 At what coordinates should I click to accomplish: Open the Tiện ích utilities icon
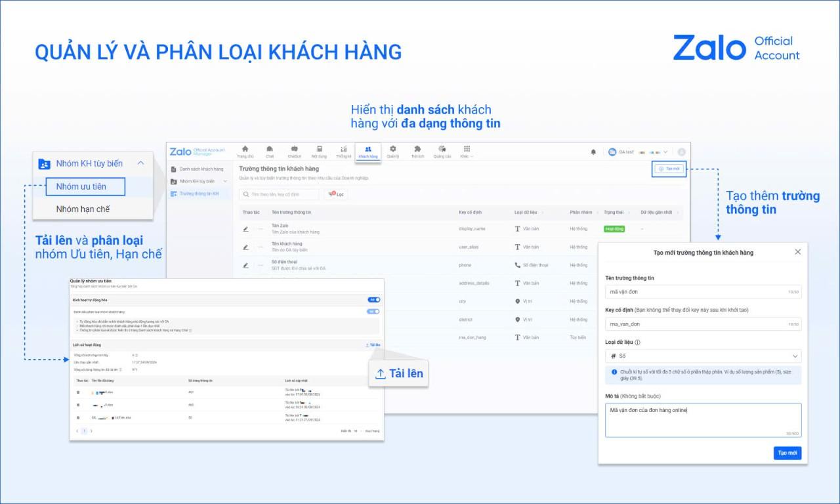tap(417, 149)
